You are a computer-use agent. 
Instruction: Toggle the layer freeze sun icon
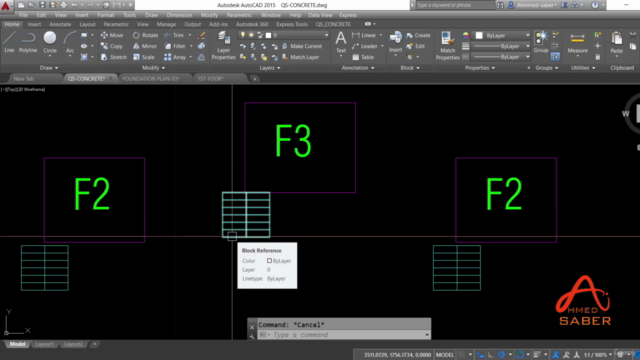tap(251, 35)
